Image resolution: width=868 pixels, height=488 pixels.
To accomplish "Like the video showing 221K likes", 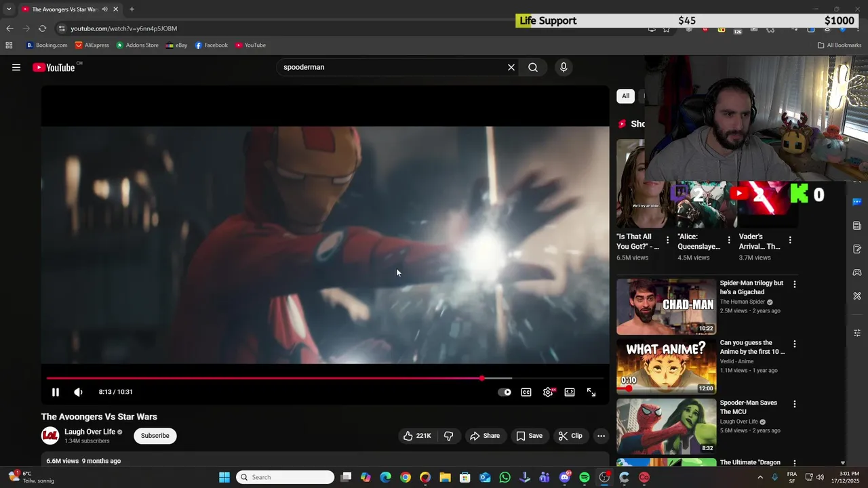I will coord(417,436).
